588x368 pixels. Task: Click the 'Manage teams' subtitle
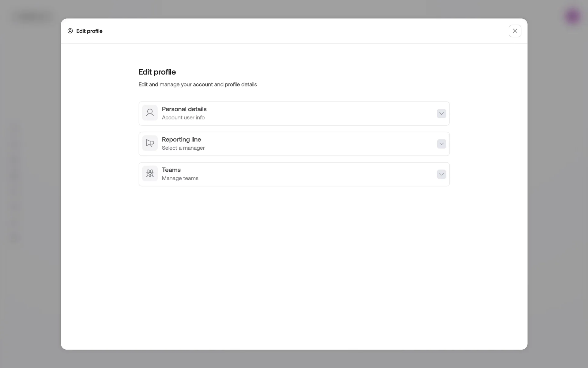180,178
